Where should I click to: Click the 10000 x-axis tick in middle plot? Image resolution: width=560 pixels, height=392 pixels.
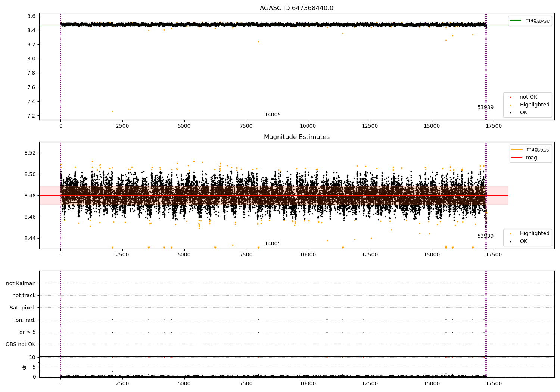pos(308,255)
